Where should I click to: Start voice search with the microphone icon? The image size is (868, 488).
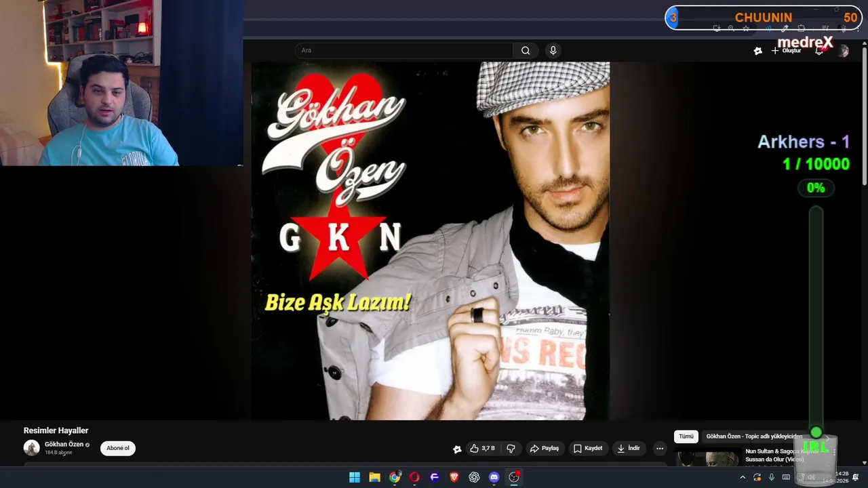click(x=553, y=50)
